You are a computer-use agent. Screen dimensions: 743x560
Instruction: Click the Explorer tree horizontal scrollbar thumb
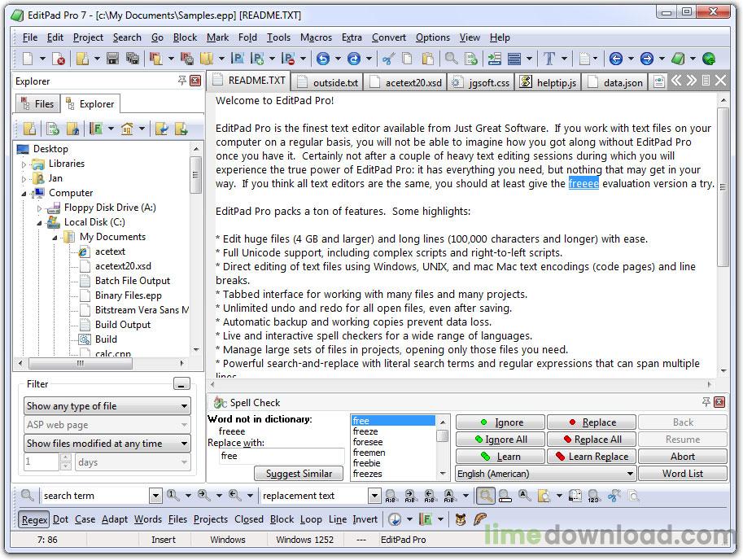(81, 363)
